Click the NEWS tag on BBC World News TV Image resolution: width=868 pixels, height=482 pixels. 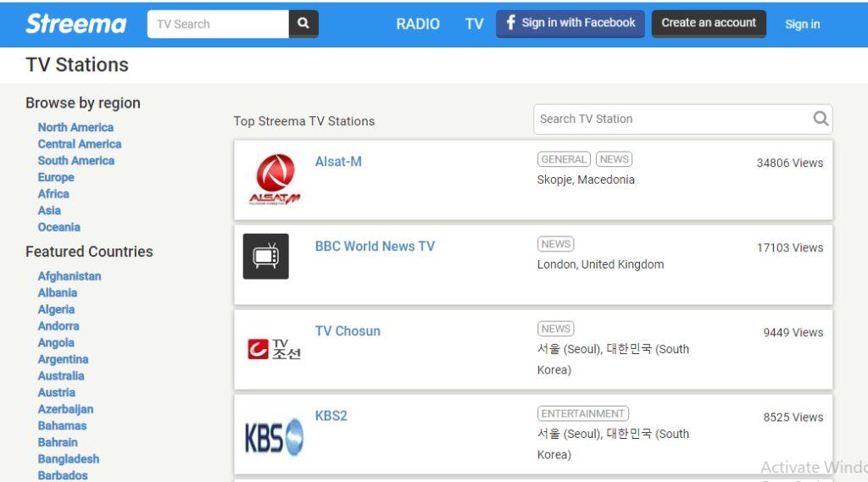click(556, 244)
